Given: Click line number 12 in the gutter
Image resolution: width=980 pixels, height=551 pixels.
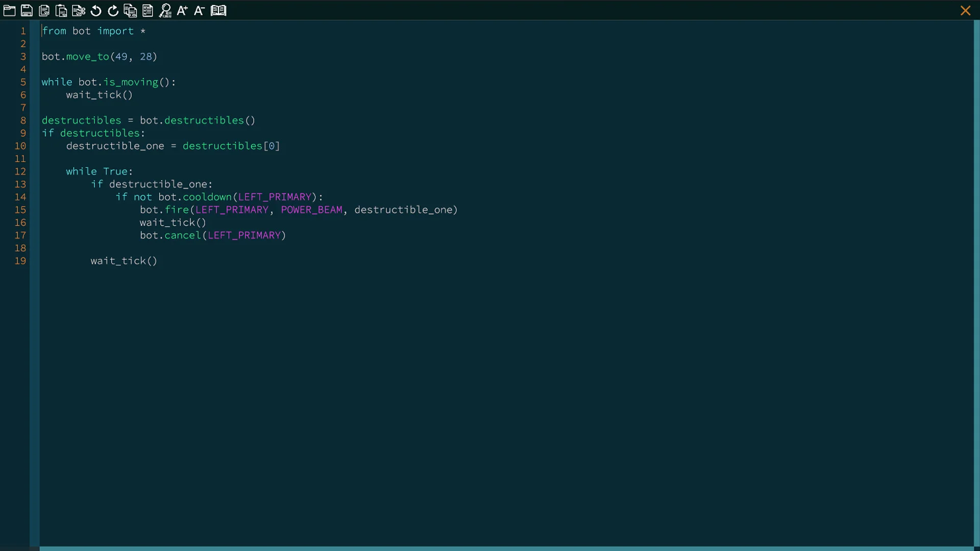Looking at the screenshot, I should (x=20, y=171).
